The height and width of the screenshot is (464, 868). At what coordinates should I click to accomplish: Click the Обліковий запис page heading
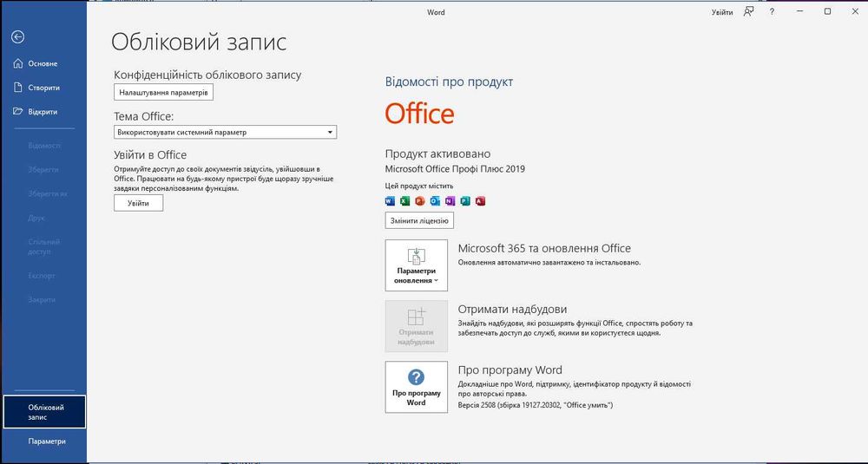click(x=200, y=42)
